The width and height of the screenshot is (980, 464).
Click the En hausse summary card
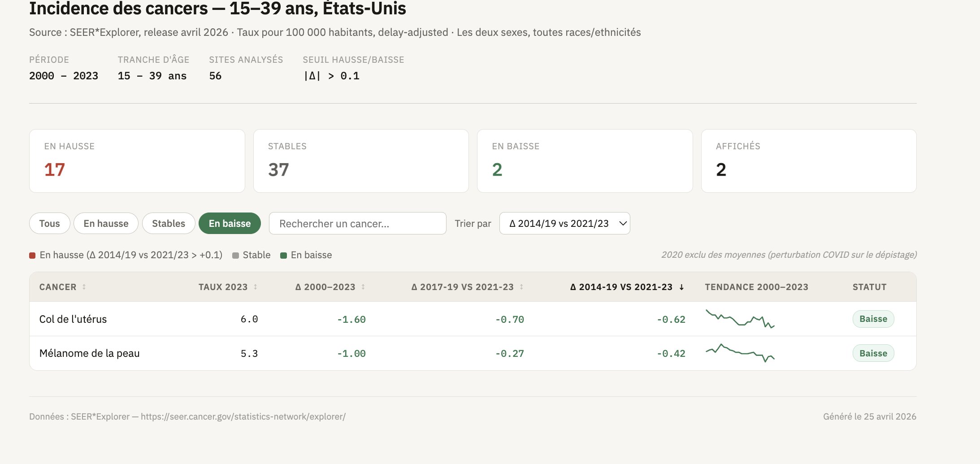pos(137,161)
